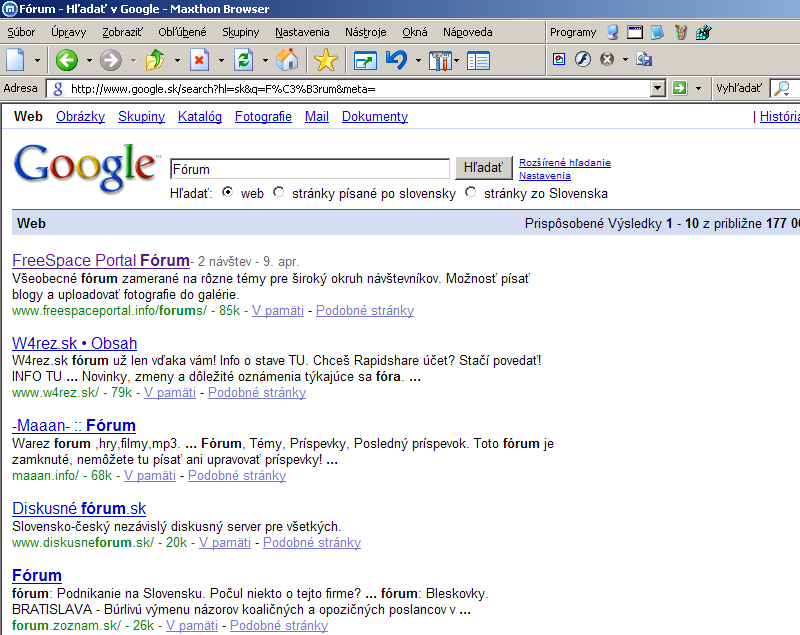Click the Hľadať search button
This screenshot has height=635, width=800.
483,168
